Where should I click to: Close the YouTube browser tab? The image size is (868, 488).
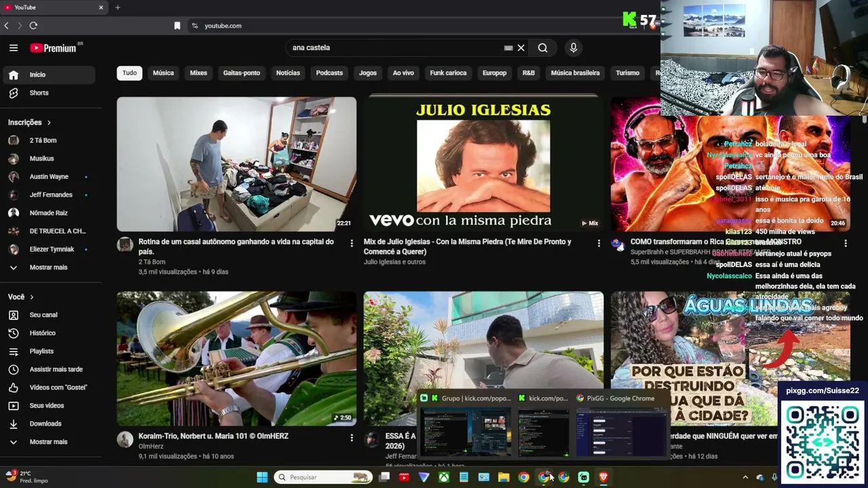[x=101, y=7]
